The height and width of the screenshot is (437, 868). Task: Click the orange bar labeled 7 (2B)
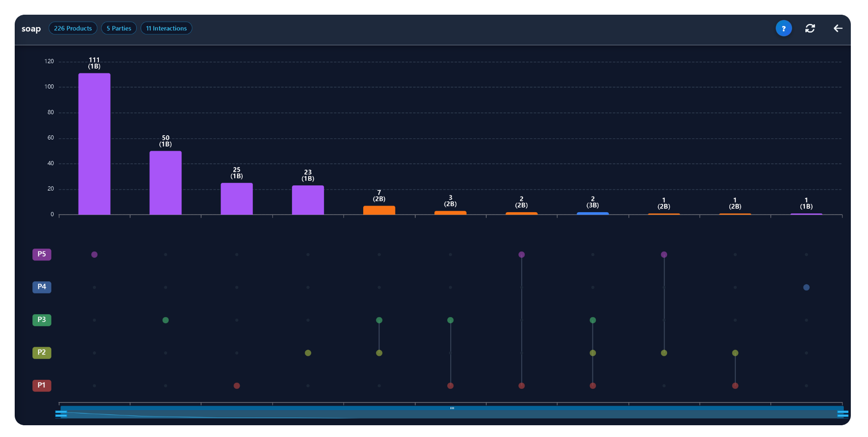379,210
